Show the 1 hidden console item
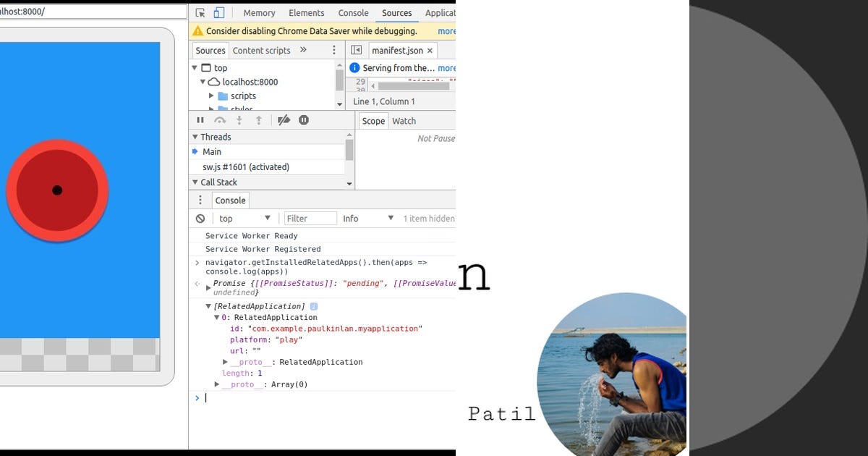This screenshot has height=456, width=868. click(430, 218)
